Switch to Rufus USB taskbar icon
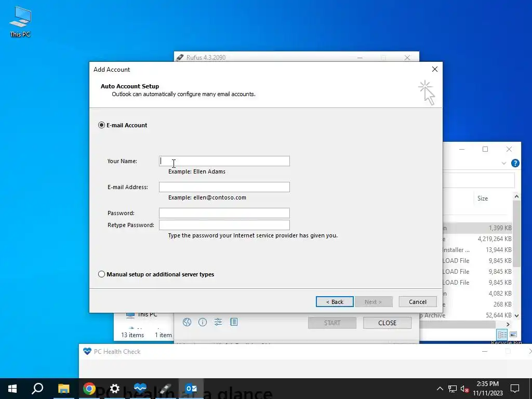 click(166, 389)
